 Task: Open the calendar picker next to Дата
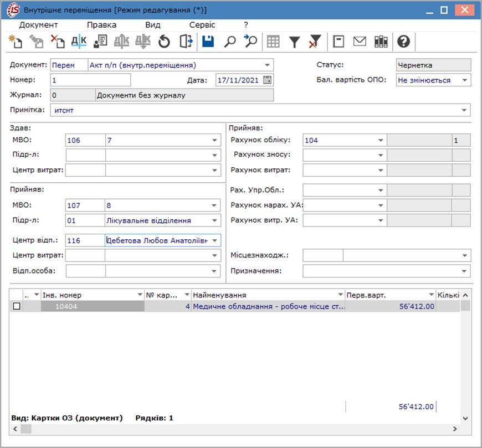click(x=268, y=80)
